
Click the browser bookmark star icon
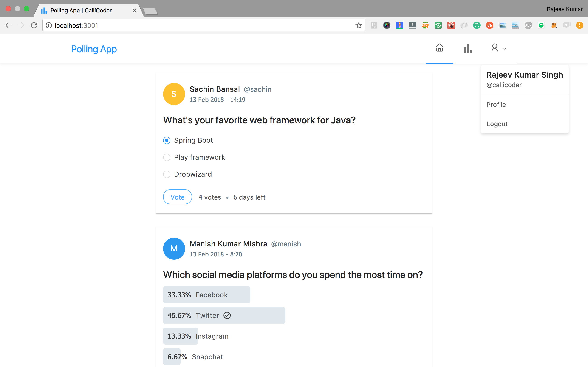tap(359, 25)
